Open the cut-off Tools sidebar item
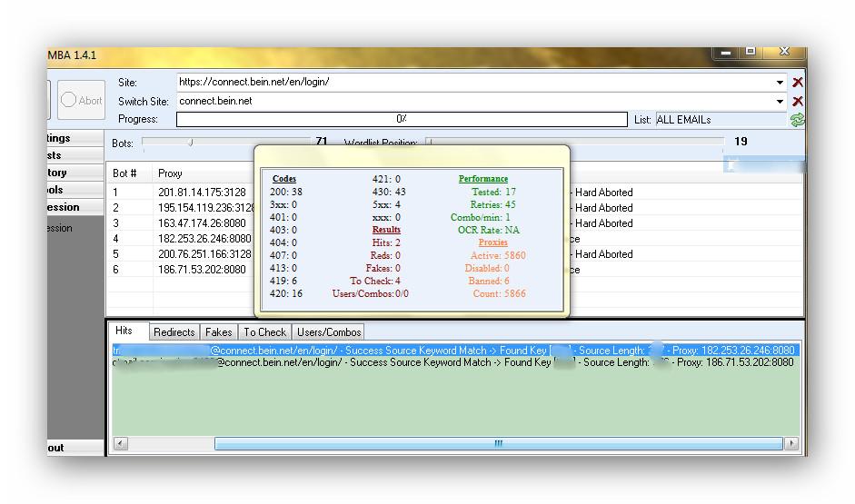855x504 pixels. click(x=75, y=190)
